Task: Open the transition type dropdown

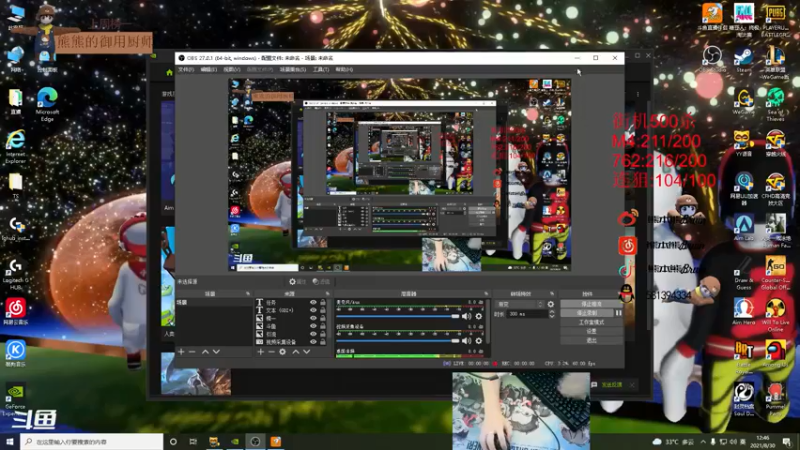Action: [x=519, y=304]
